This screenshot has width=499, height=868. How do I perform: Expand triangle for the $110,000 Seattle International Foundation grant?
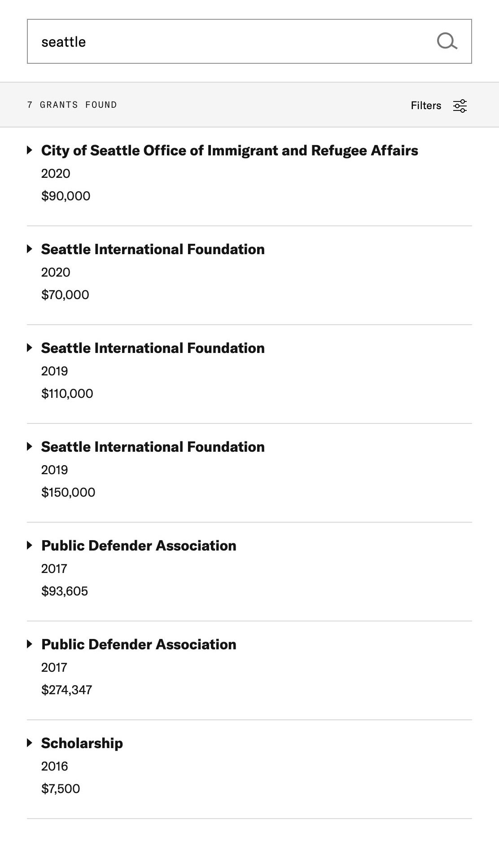click(30, 348)
